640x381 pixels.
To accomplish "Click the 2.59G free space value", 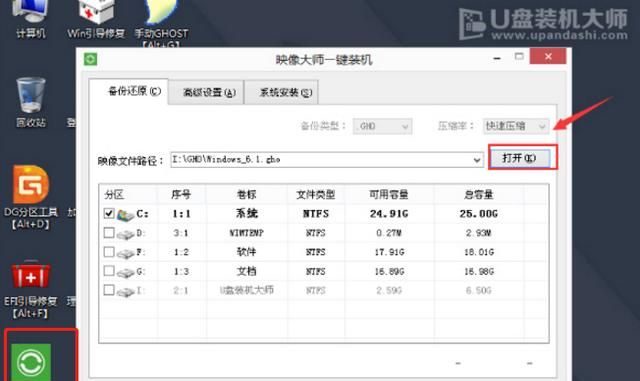I will 389,291.
